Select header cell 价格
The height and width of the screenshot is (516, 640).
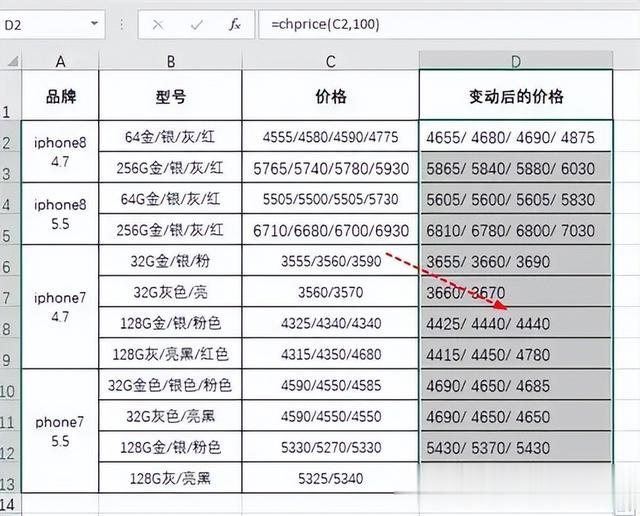pyautogui.click(x=331, y=95)
